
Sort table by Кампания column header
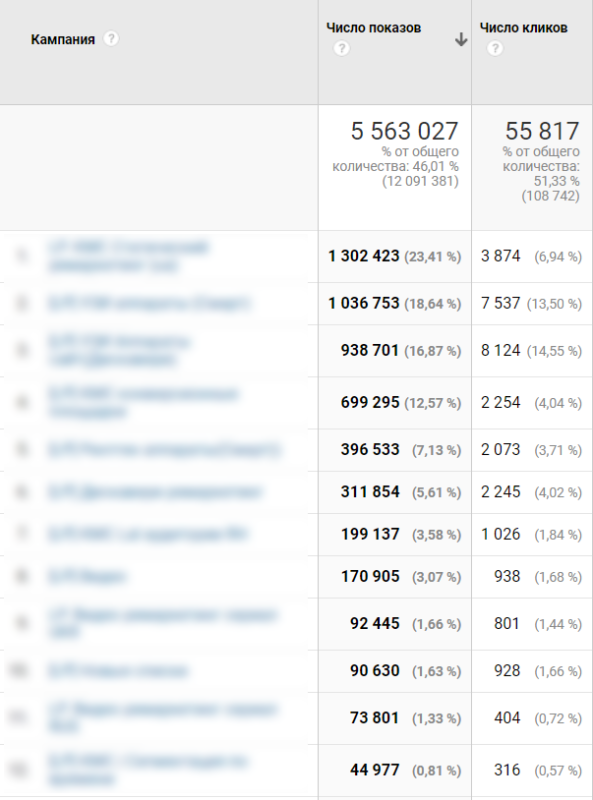tap(63, 39)
